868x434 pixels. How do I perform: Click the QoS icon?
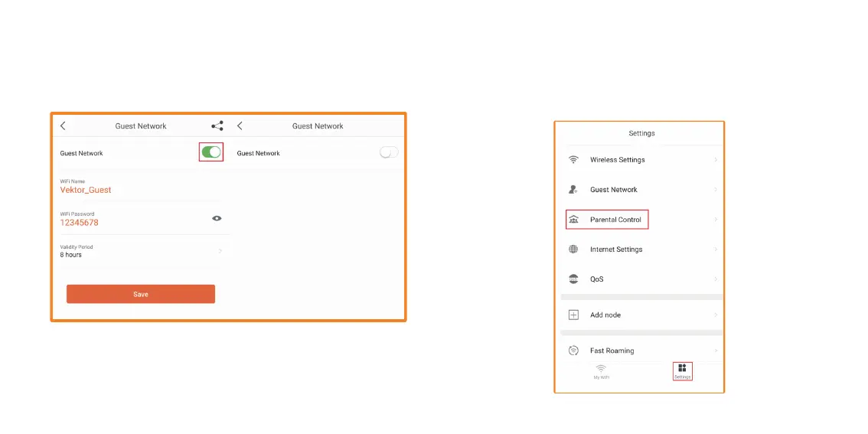[573, 279]
